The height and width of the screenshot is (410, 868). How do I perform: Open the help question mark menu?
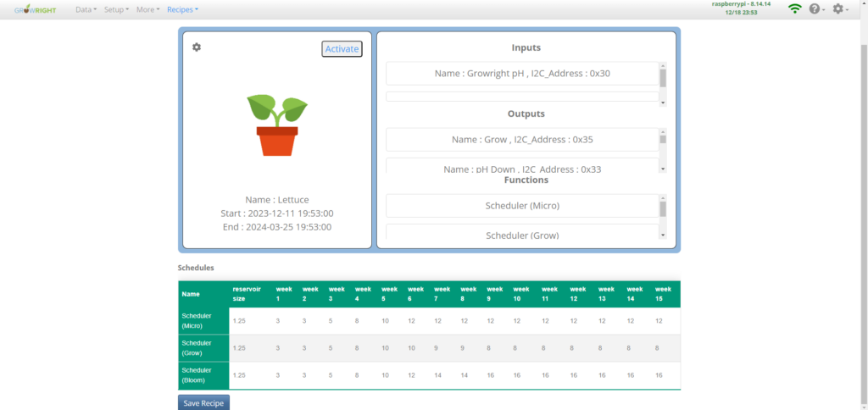tap(816, 8)
